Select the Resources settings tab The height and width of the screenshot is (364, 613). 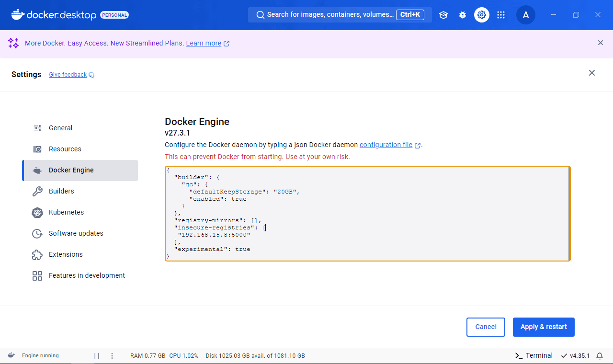pyautogui.click(x=80, y=149)
